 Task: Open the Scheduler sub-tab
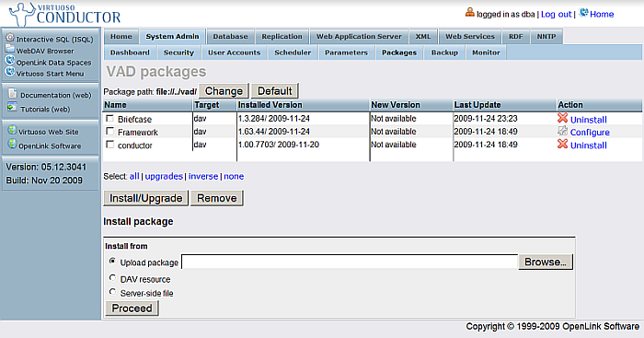coord(293,52)
